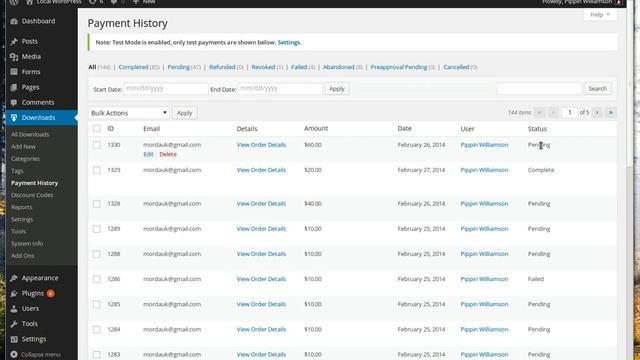Check the box for payment 1285
640x360 pixels.
pyautogui.click(x=97, y=304)
